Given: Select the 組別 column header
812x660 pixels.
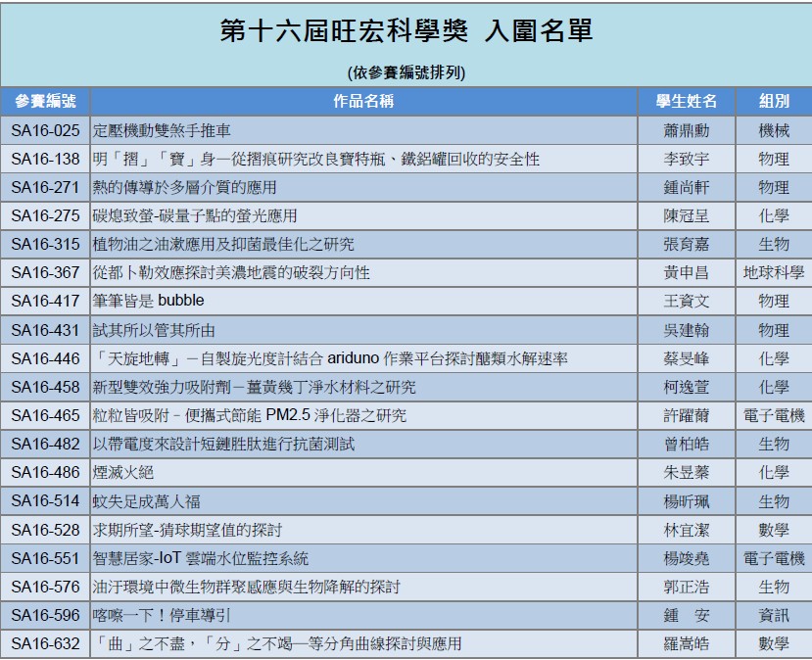Looking at the screenshot, I should [773, 101].
